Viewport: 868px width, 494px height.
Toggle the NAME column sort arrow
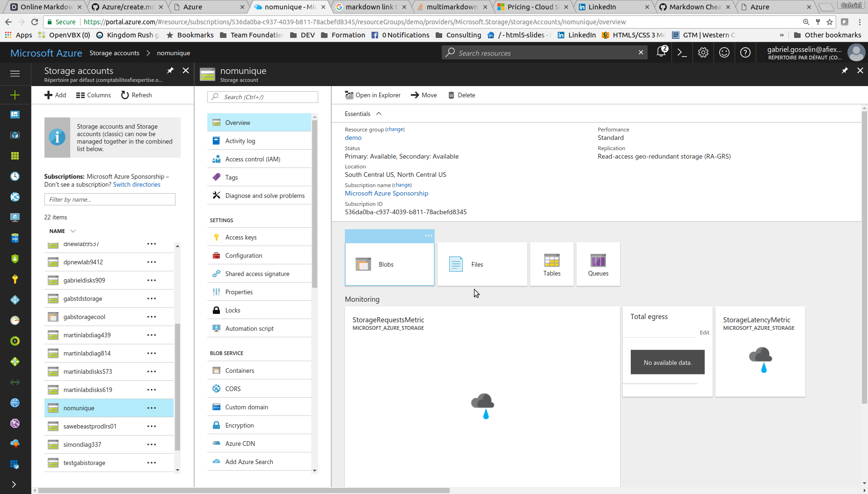point(73,231)
